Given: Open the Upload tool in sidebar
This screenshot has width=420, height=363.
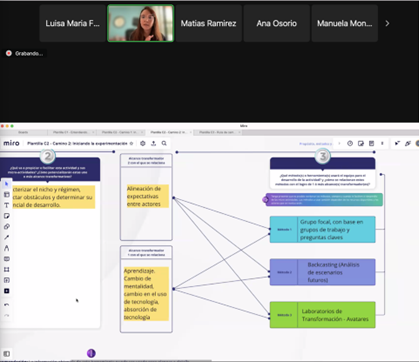Looking at the screenshot, I should (6, 280).
